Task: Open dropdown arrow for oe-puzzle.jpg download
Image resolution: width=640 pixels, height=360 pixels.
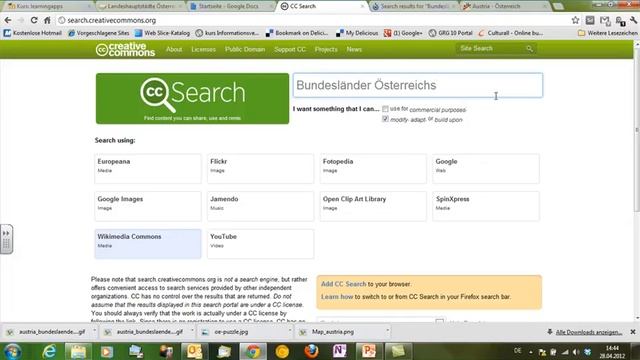Action: coord(289,331)
